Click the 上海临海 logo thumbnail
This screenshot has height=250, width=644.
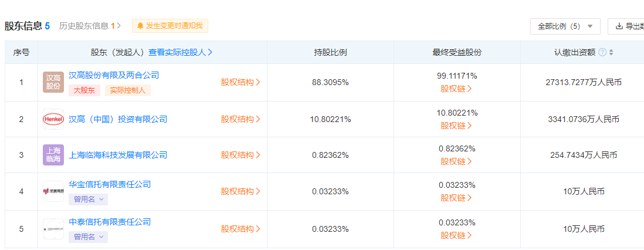tap(53, 155)
